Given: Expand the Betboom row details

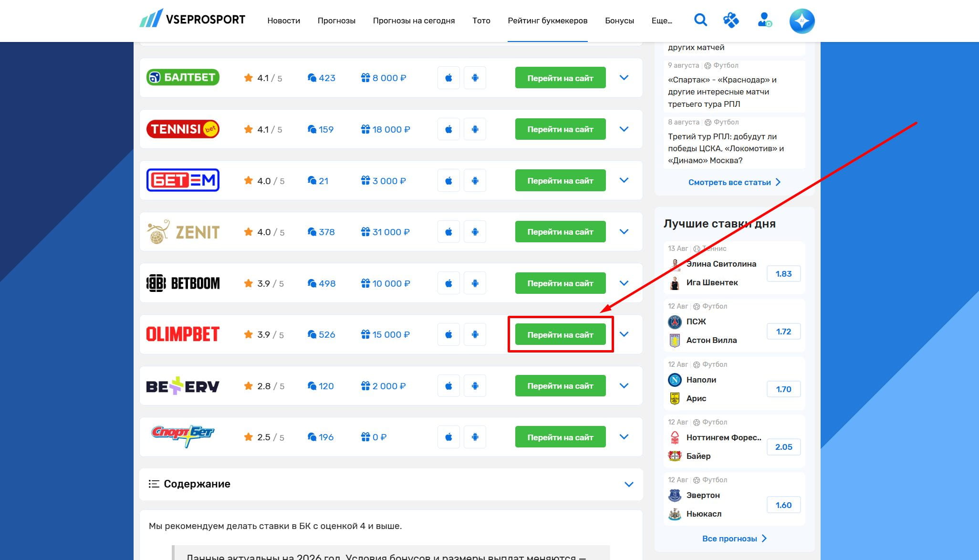Looking at the screenshot, I should pyautogui.click(x=624, y=283).
